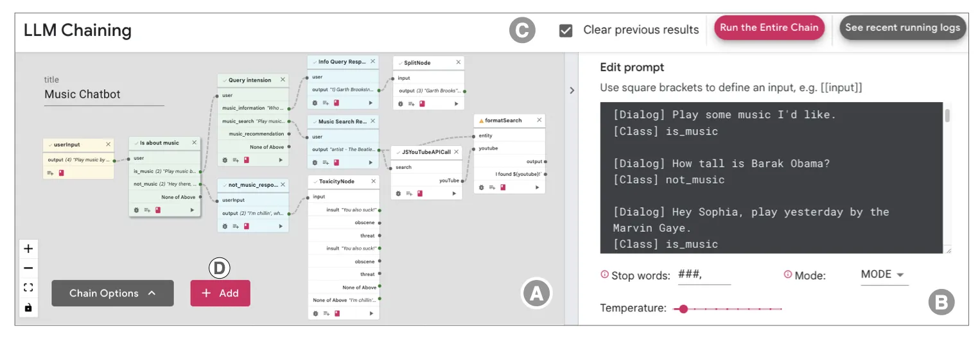This screenshot has width=980, height=339.
Task: Click red book icon on formatSearch node
Action: 503,187
